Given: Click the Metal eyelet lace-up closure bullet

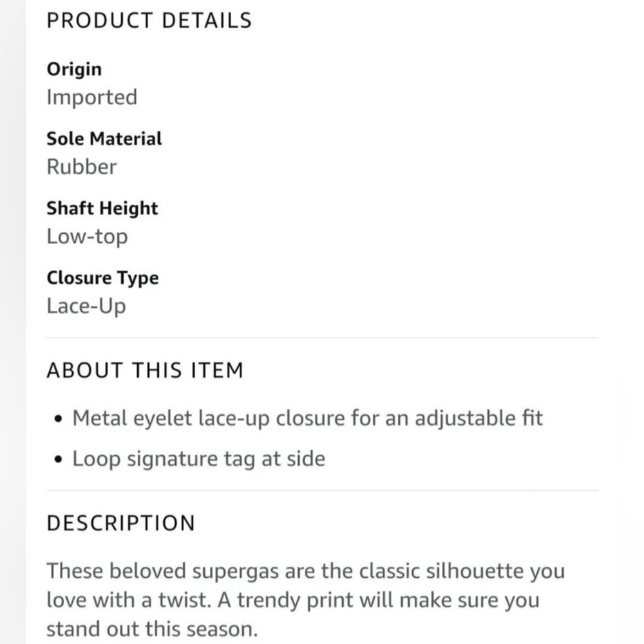Looking at the screenshot, I should pyautogui.click(x=308, y=419).
